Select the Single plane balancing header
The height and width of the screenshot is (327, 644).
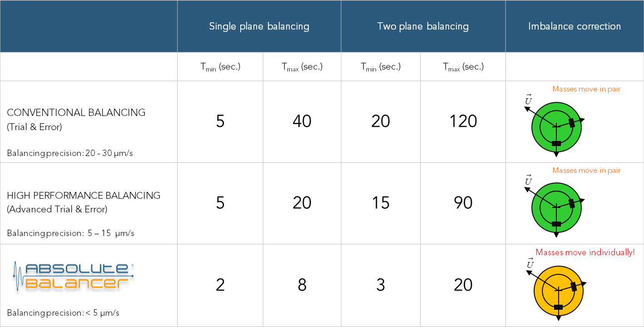(x=259, y=26)
